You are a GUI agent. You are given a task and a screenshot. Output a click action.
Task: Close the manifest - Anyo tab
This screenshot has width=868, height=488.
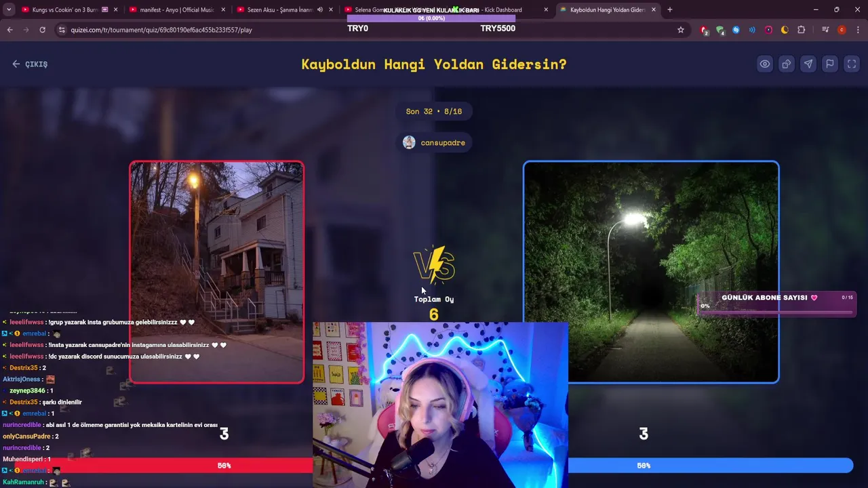point(223,9)
